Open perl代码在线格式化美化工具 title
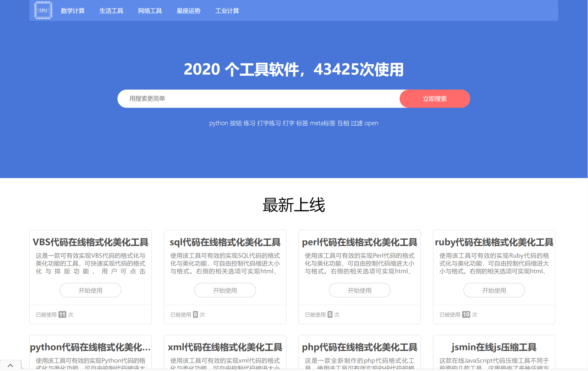This screenshot has height=371, width=588. 360,242
